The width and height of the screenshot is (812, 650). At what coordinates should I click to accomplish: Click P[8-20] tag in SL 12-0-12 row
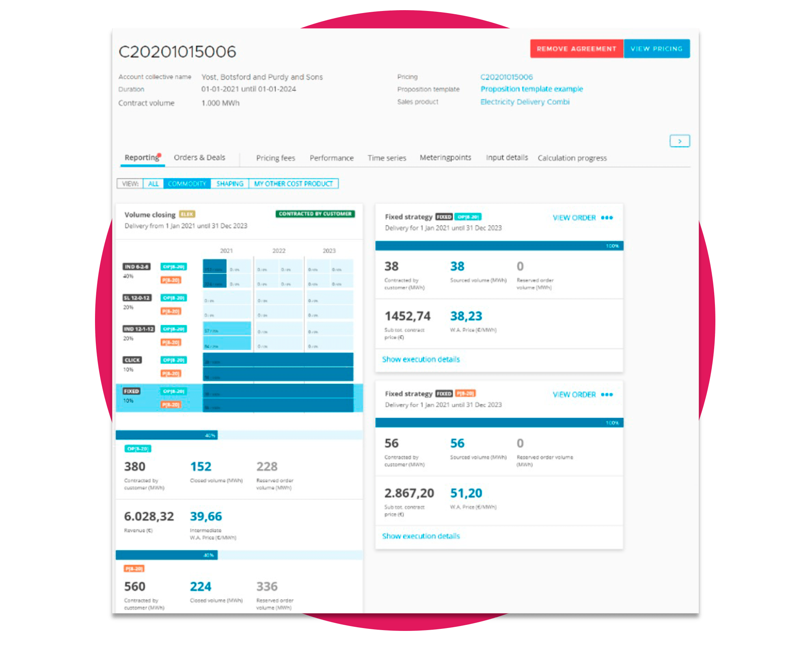171,311
